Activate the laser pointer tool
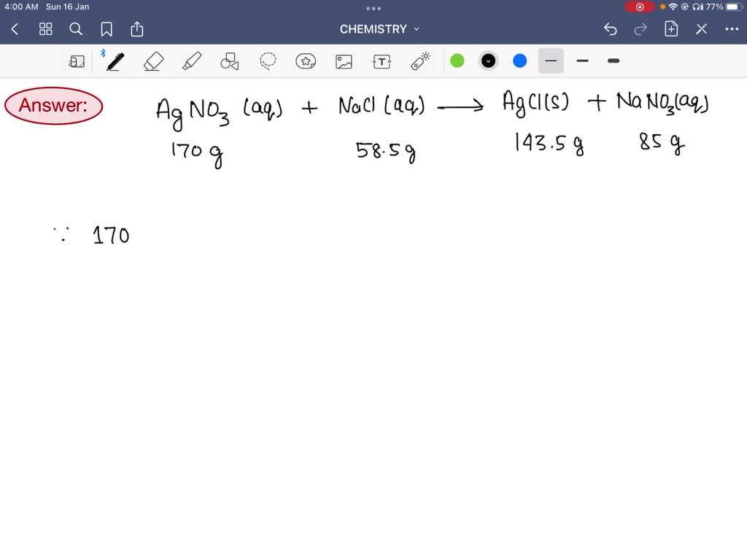 tap(419, 61)
